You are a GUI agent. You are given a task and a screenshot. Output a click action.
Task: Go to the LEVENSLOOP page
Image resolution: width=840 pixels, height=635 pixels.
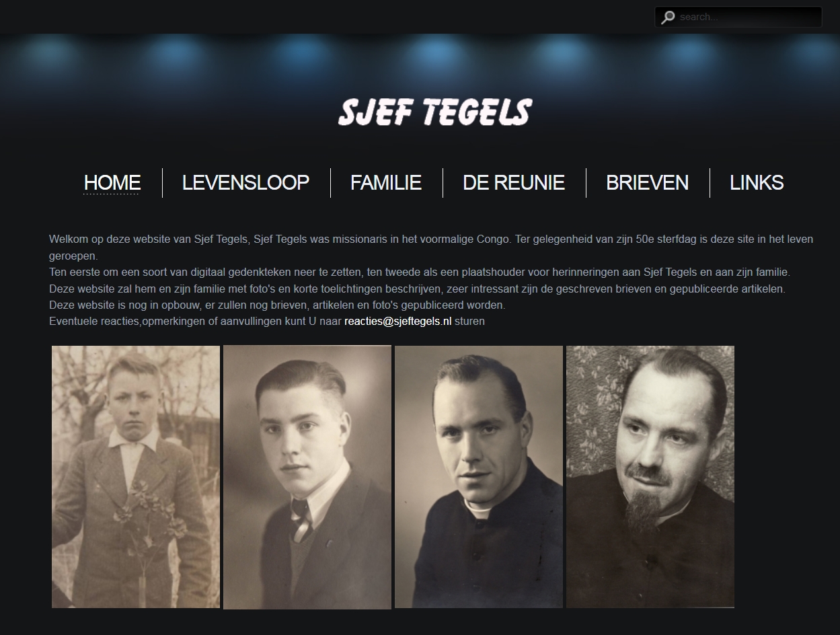pyautogui.click(x=245, y=182)
